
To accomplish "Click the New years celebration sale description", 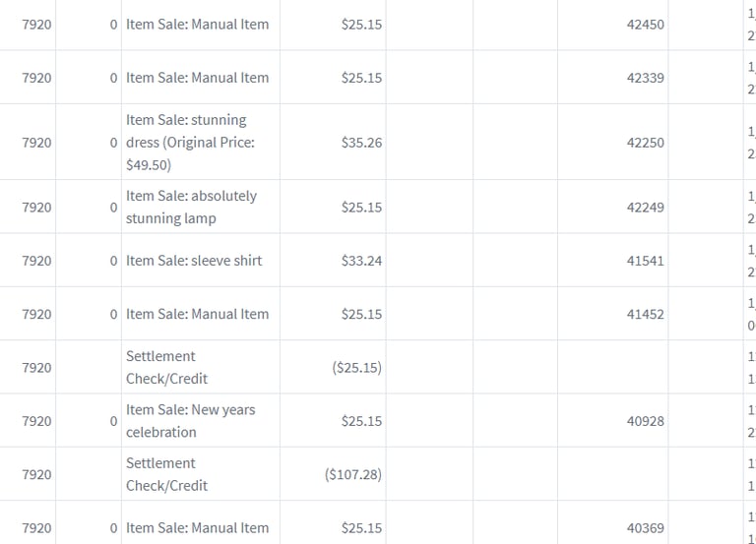I will pos(190,421).
